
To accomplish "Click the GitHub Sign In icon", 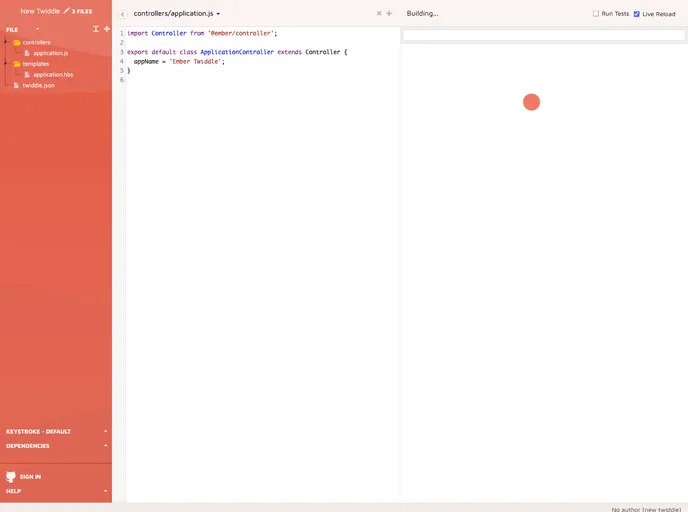I will pyautogui.click(x=11, y=476).
